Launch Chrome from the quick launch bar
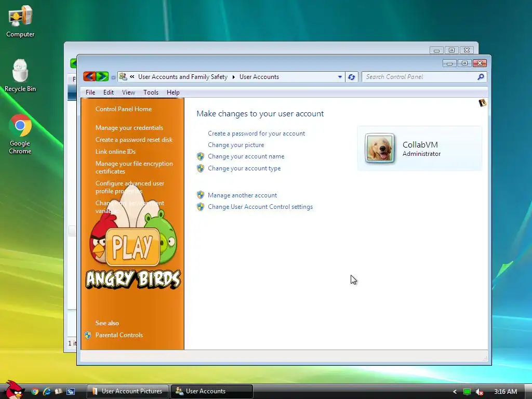The width and height of the screenshot is (532, 399). pos(35,391)
